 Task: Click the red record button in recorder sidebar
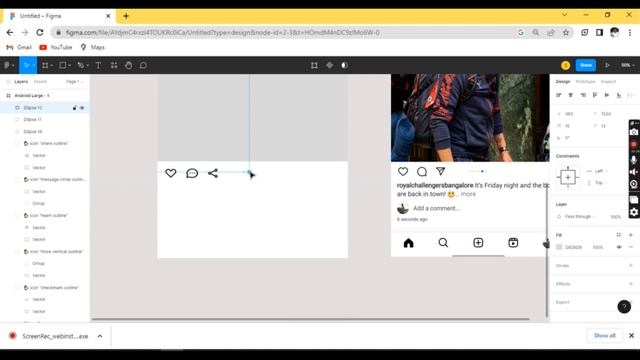[634, 144]
